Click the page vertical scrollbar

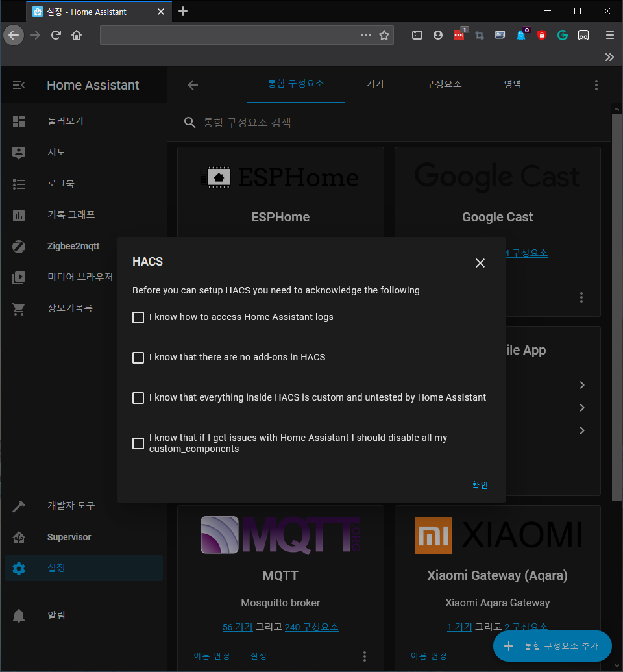(x=617, y=307)
